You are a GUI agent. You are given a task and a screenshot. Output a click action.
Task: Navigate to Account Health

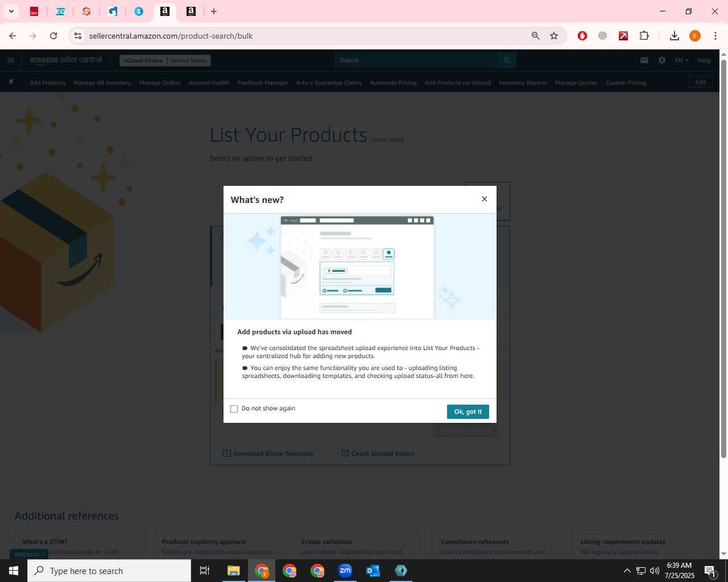click(209, 83)
